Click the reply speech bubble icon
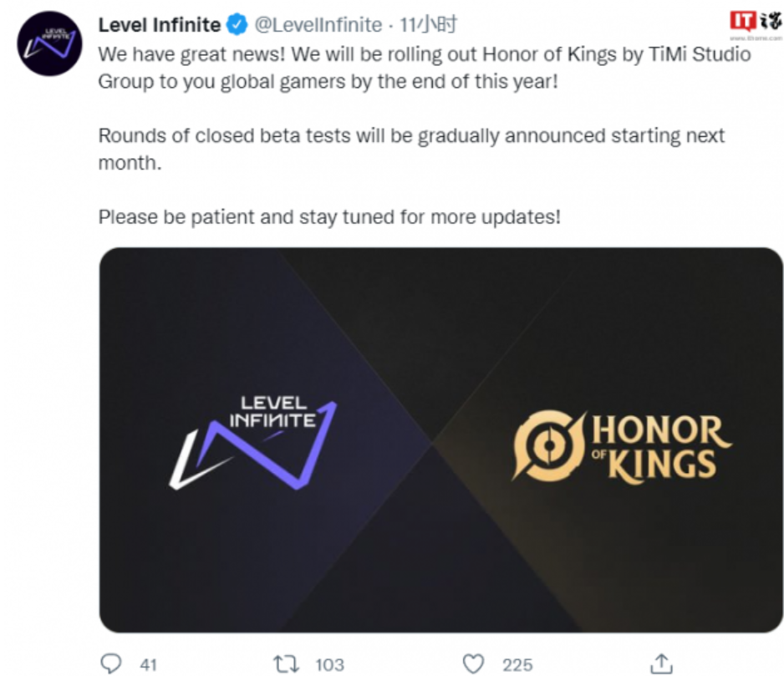The width and height of the screenshot is (784, 676). click(110, 663)
